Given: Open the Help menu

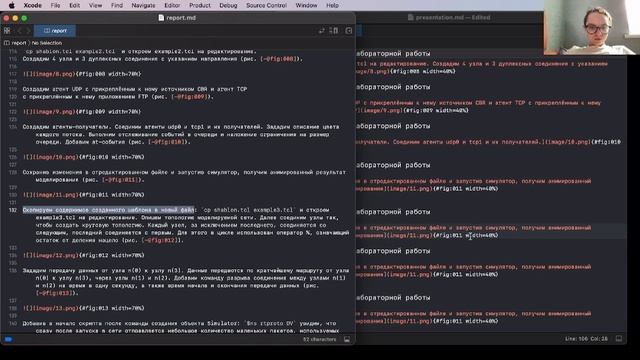Looking at the screenshot, I should 332,5.
